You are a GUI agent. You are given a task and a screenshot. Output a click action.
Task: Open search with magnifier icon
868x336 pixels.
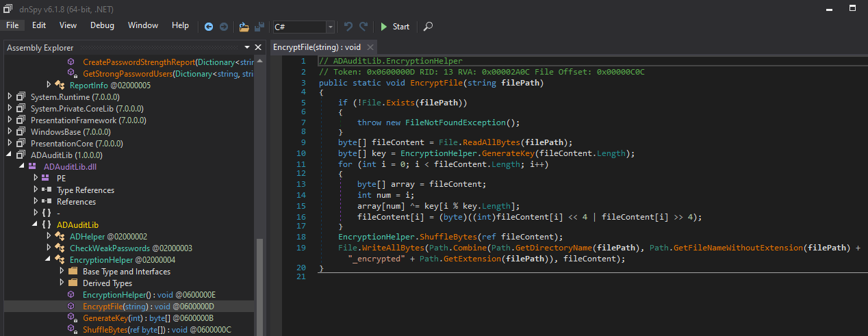click(x=428, y=26)
